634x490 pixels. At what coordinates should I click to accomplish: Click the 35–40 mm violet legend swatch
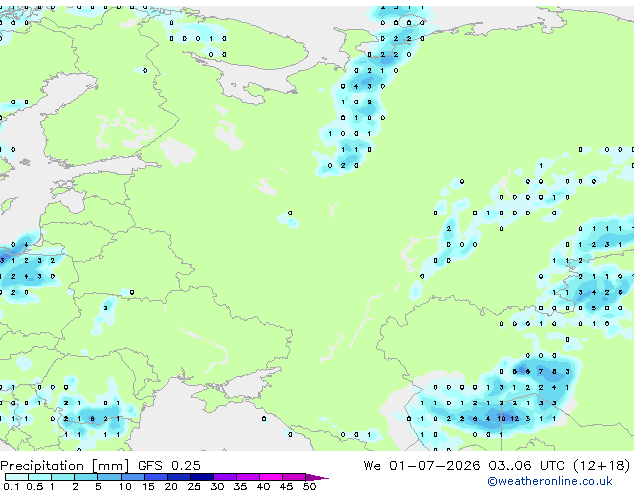[x=248, y=477]
